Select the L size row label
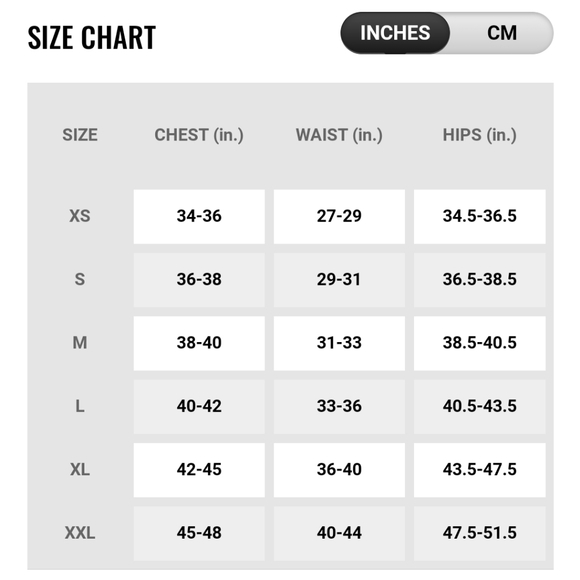This screenshot has height=580, width=580. coord(80,406)
